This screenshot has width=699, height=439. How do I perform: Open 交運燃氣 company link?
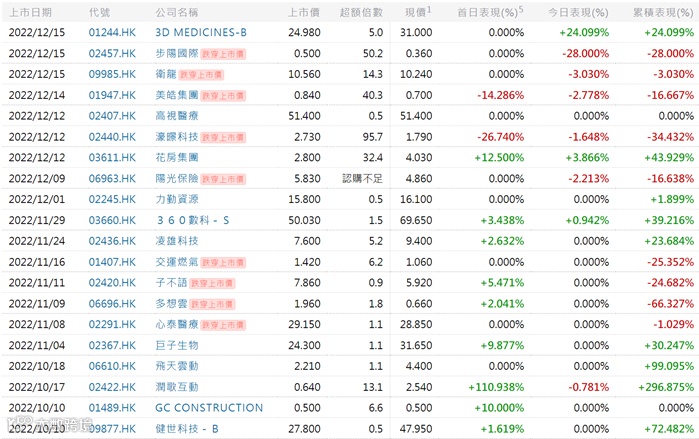pos(177,262)
